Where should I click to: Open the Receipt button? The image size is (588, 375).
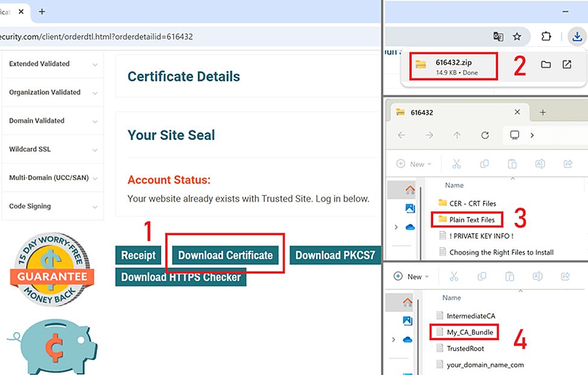click(x=138, y=254)
